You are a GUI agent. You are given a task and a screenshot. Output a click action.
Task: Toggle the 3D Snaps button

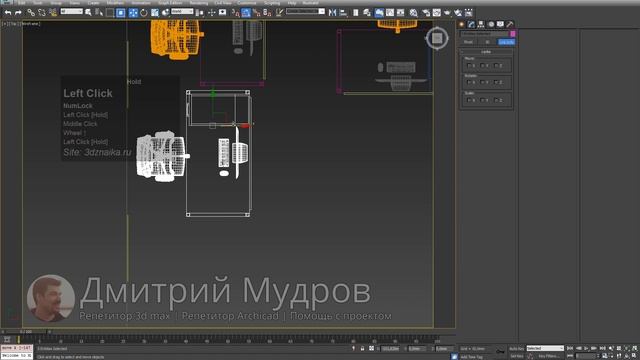coord(235,13)
